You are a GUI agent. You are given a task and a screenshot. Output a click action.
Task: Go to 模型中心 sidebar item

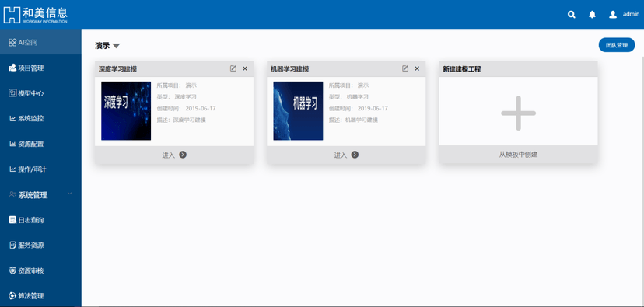[x=26, y=93]
